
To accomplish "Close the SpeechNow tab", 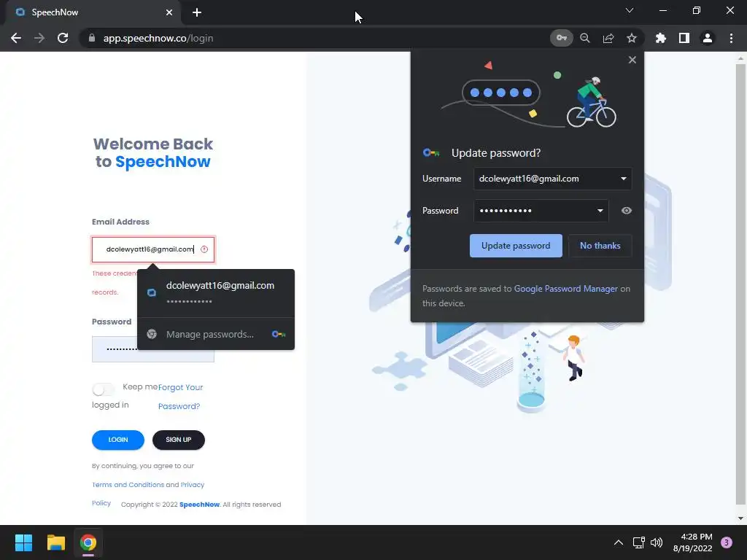I will coord(169,12).
